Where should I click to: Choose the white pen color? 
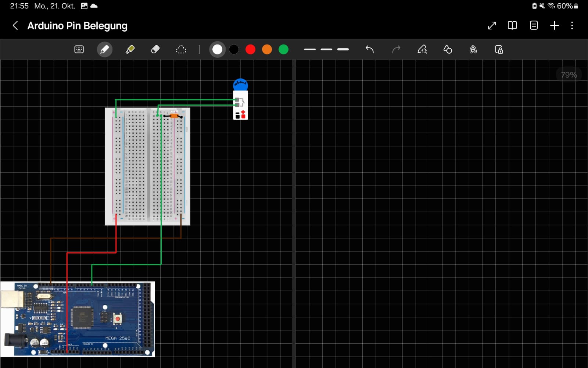pyautogui.click(x=217, y=49)
